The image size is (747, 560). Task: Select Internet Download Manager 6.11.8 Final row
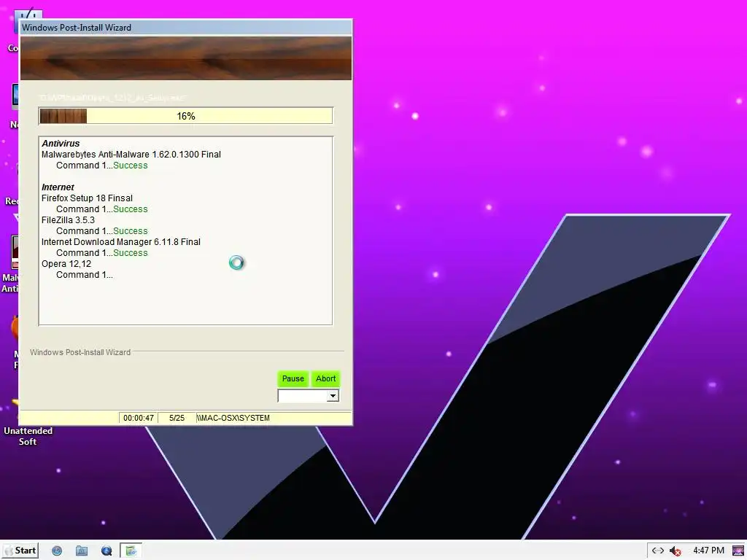pos(121,242)
